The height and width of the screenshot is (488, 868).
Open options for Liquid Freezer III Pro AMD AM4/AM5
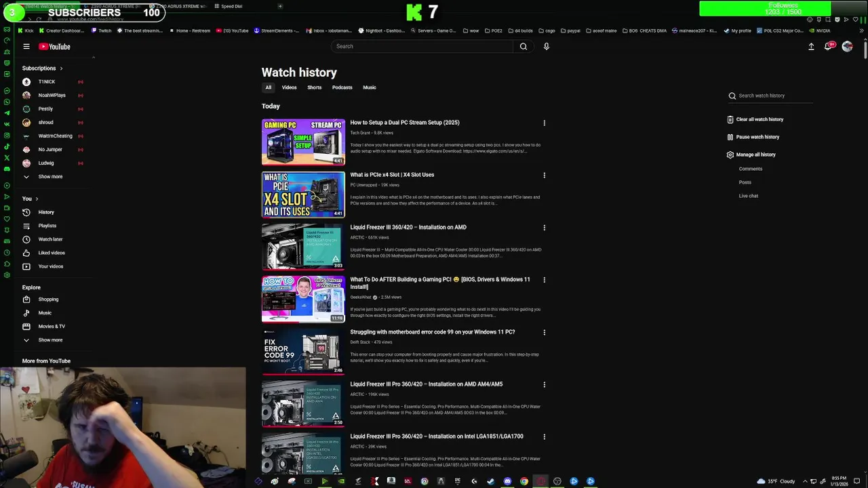coord(544,384)
